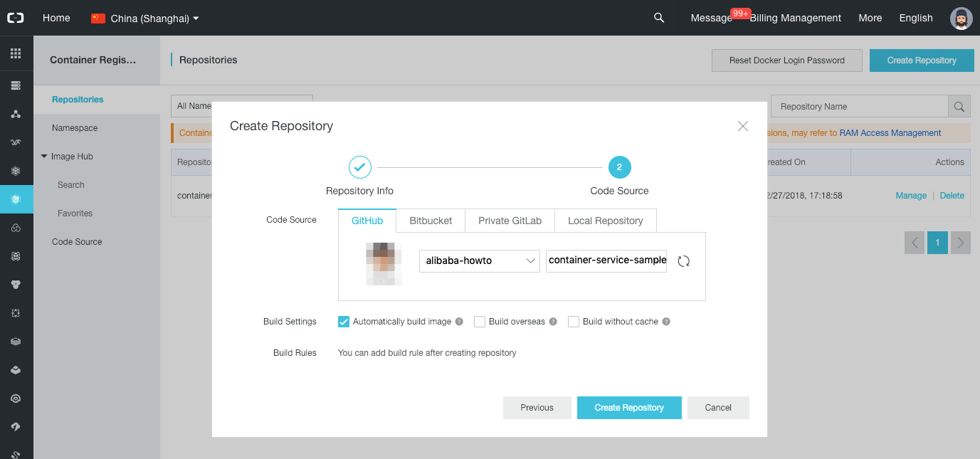980x459 pixels.
Task: Click the container-service-sample repository input field
Action: 606,261
